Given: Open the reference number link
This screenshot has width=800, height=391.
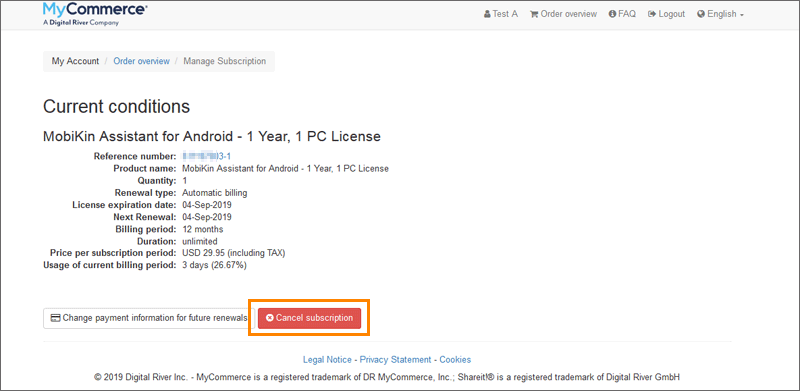Looking at the screenshot, I should (x=207, y=156).
